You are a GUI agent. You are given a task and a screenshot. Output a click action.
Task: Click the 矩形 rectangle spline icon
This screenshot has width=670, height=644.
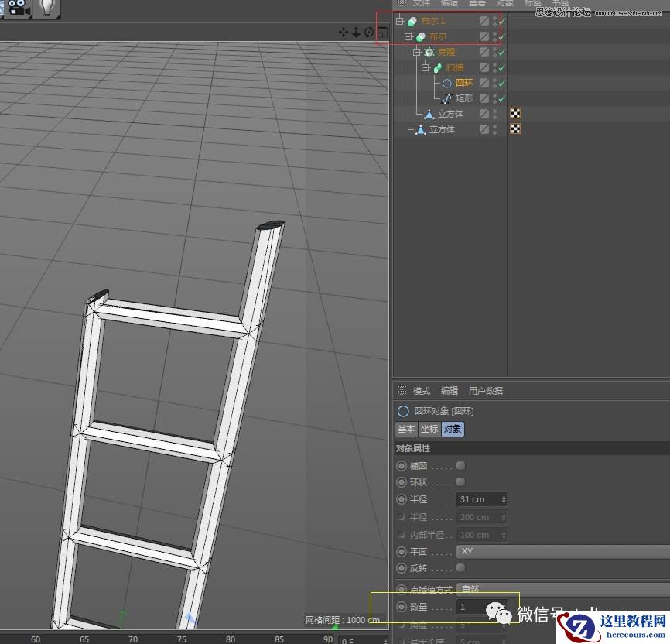click(447, 98)
